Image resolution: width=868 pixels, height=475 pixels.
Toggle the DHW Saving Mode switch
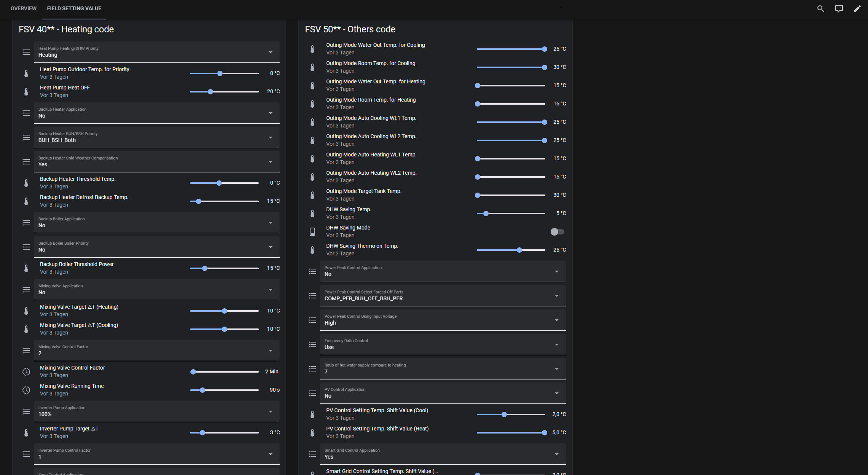click(557, 232)
